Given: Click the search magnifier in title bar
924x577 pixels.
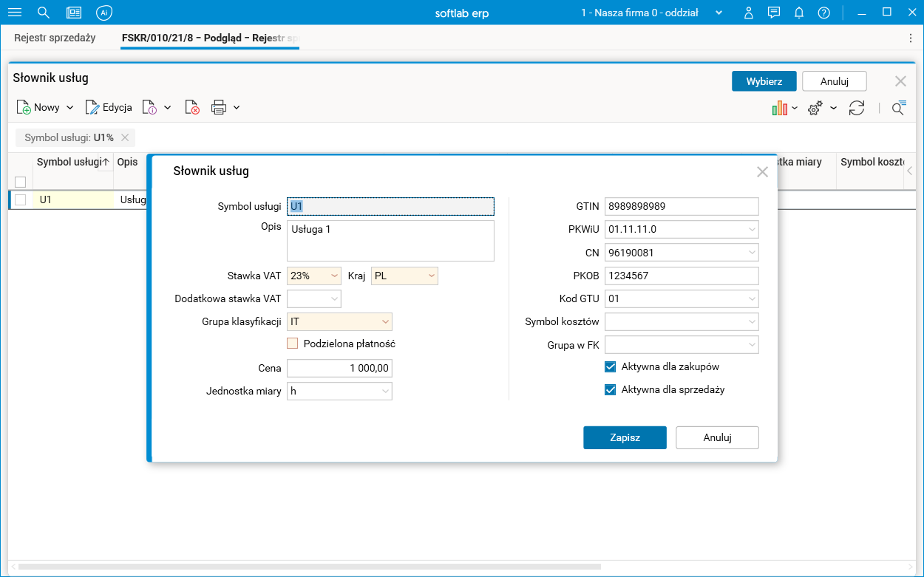Looking at the screenshot, I should click(x=44, y=13).
